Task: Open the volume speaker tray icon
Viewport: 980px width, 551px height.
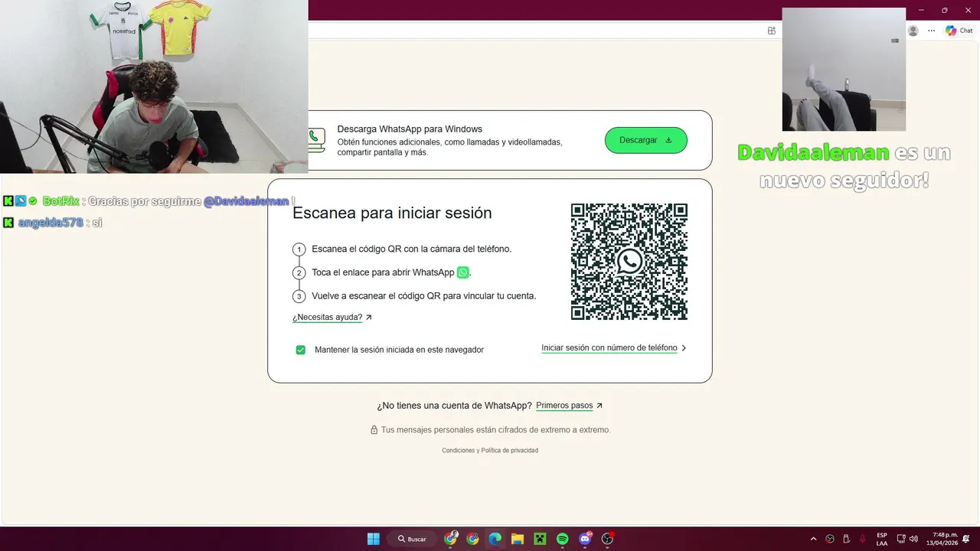Action: click(913, 539)
